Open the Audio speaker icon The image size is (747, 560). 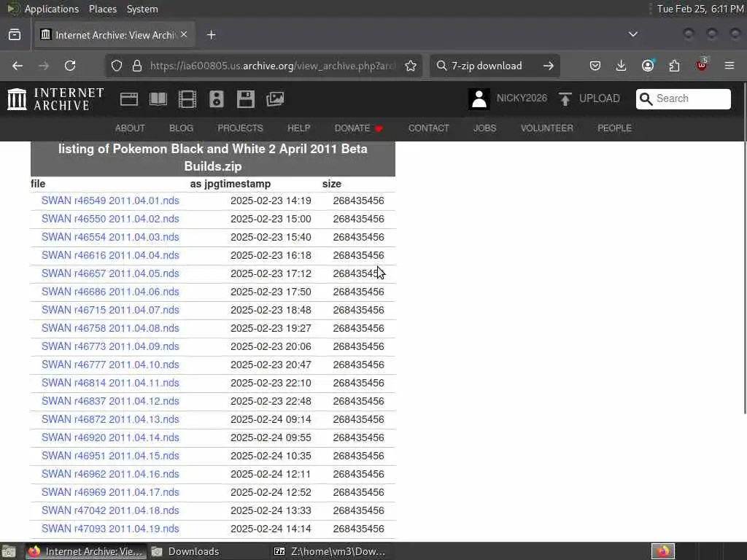[216, 99]
